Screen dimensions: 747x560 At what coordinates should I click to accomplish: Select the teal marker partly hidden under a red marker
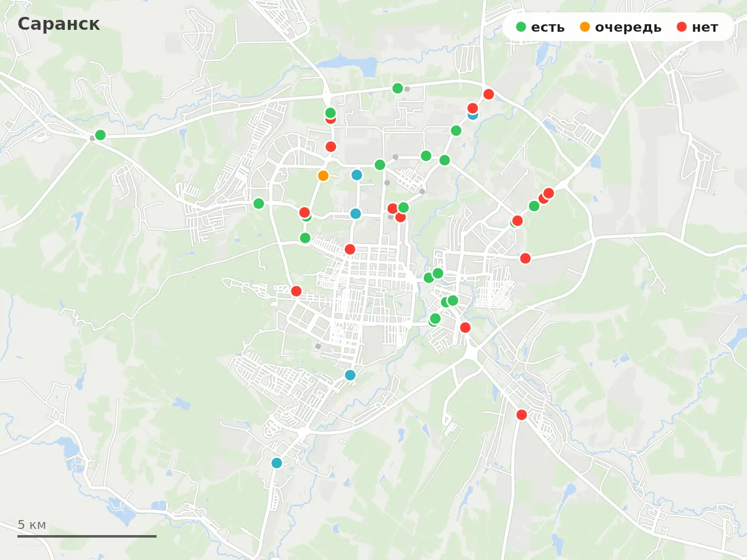coord(472,115)
